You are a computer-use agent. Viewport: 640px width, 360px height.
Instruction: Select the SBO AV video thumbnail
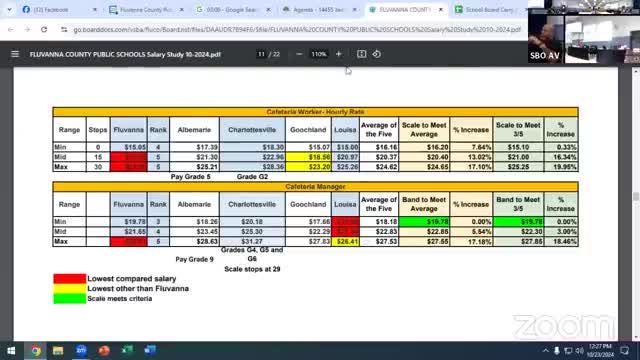tap(546, 39)
